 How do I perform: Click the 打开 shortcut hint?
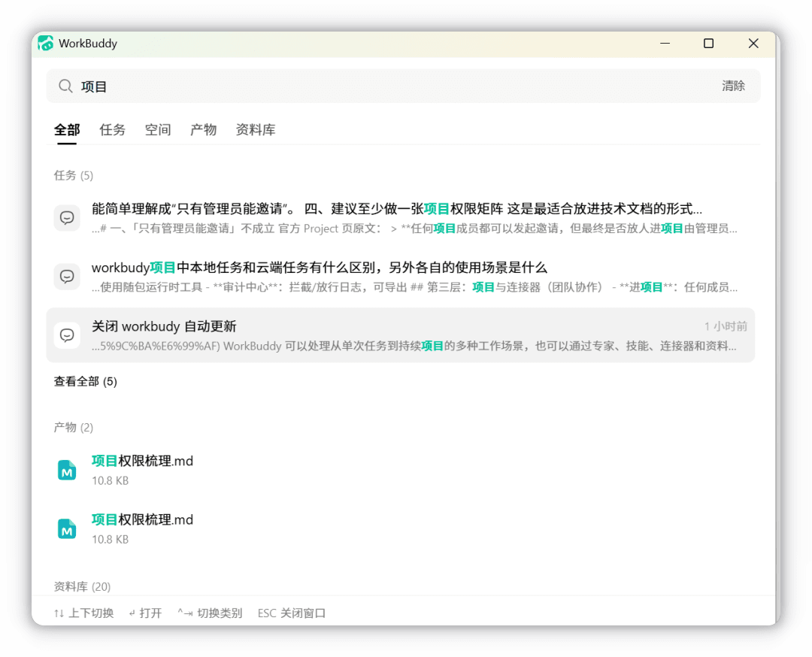click(146, 613)
